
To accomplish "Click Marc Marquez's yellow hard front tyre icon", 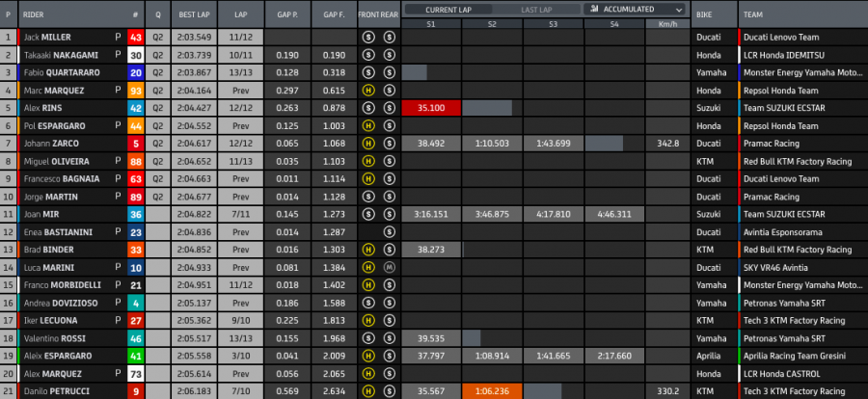I will [x=367, y=90].
